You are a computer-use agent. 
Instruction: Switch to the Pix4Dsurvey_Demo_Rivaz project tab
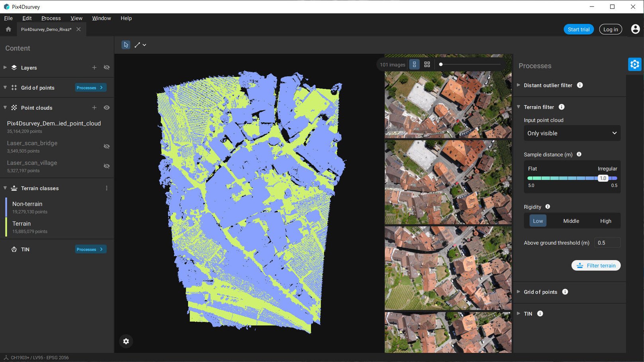pyautogui.click(x=46, y=29)
